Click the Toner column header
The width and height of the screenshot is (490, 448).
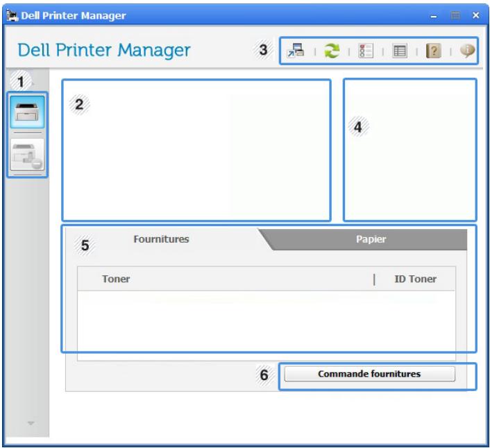tap(116, 279)
